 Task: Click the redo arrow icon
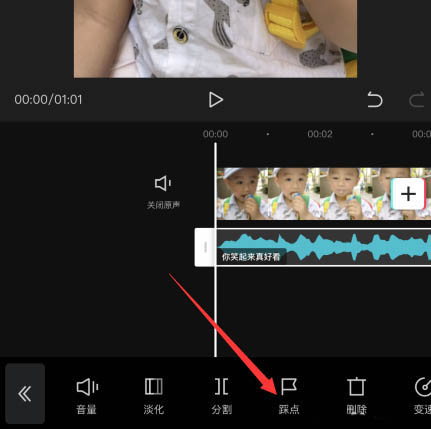pyautogui.click(x=417, y=100)
